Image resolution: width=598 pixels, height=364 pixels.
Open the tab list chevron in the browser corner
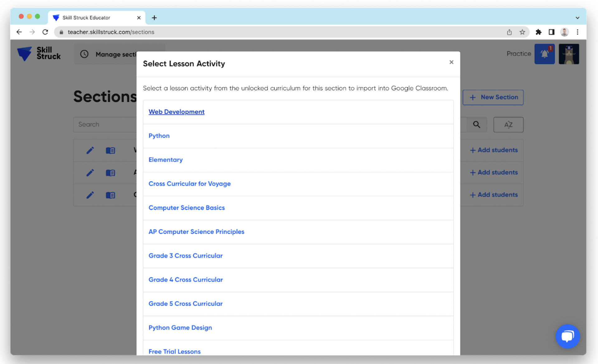click(578, 17)
